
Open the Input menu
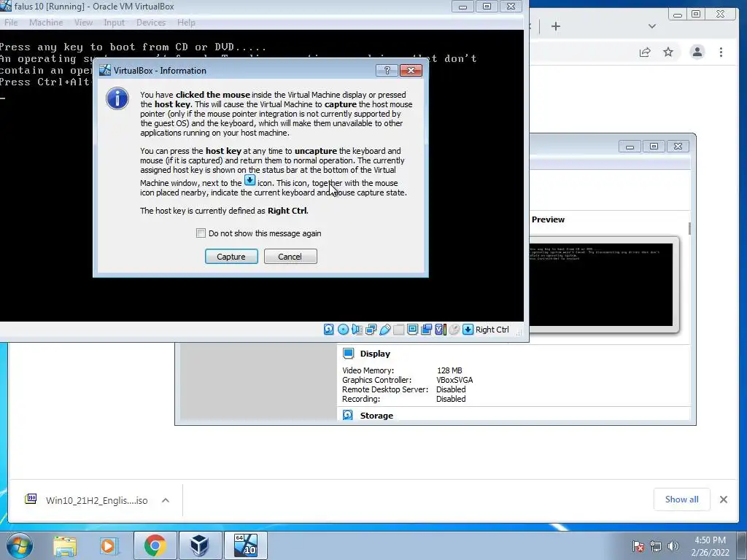click(x=115, y=23)
